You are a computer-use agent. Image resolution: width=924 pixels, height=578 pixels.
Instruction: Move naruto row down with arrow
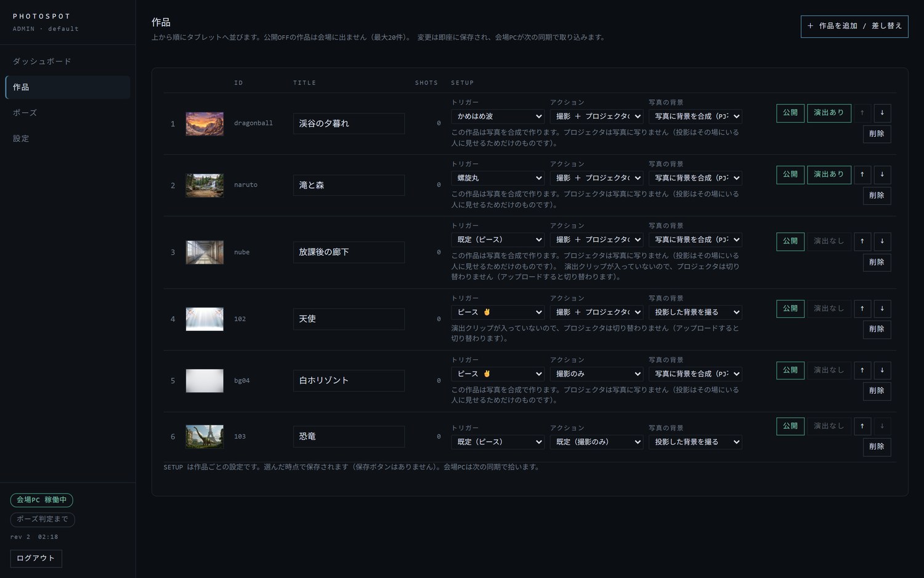[x=882, y=174]
